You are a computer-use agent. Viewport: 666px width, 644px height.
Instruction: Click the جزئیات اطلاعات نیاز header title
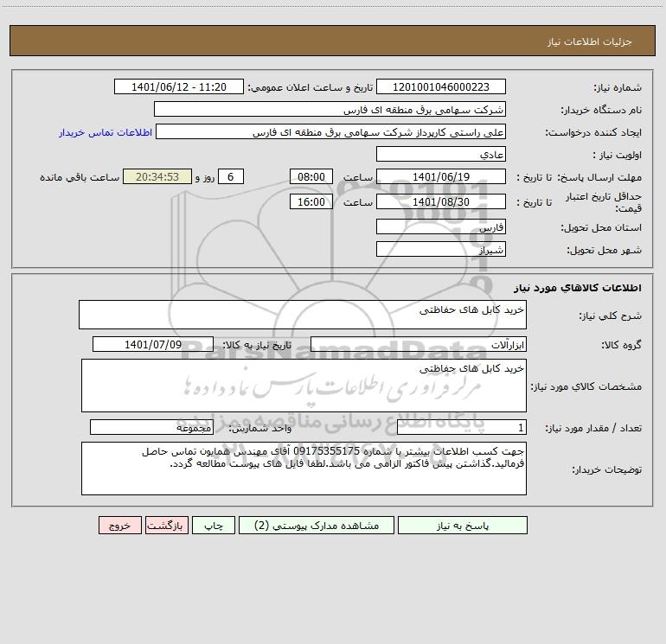[590, 41]
